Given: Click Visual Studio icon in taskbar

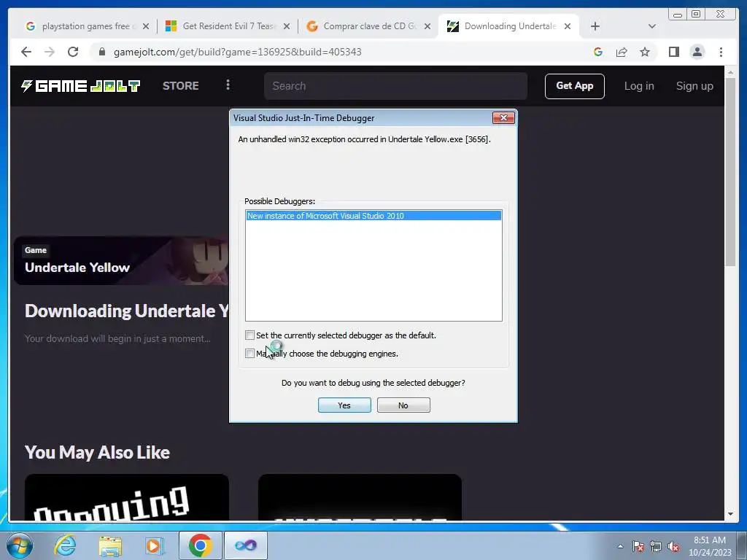Looking at the screenshot, I should click(x=246, y=545).
